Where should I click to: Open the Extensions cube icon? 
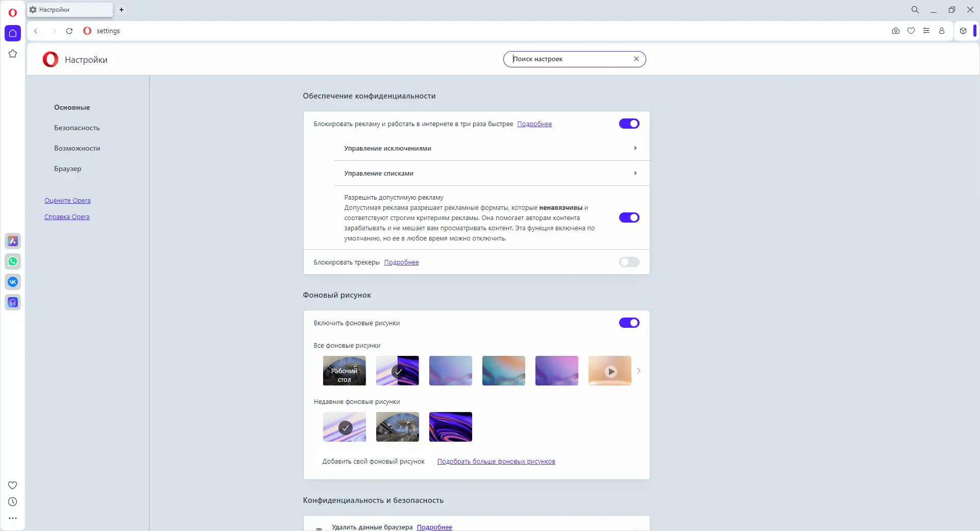pyautogui.click(x=963, y=31)
